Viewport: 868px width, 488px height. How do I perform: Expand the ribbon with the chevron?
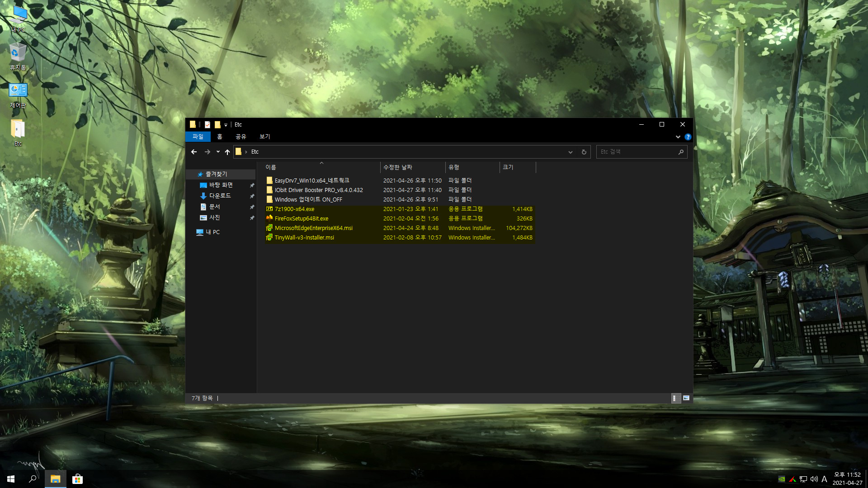678,137
